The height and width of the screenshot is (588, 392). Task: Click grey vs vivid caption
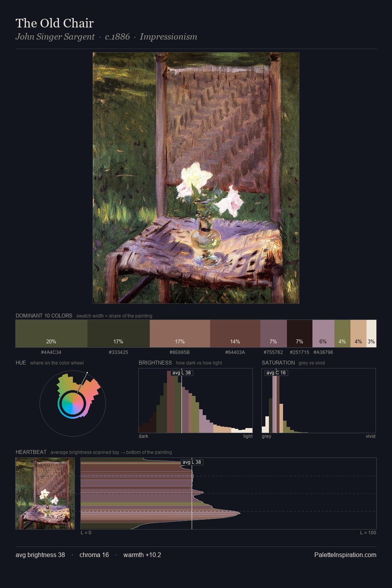pos(312,363)
